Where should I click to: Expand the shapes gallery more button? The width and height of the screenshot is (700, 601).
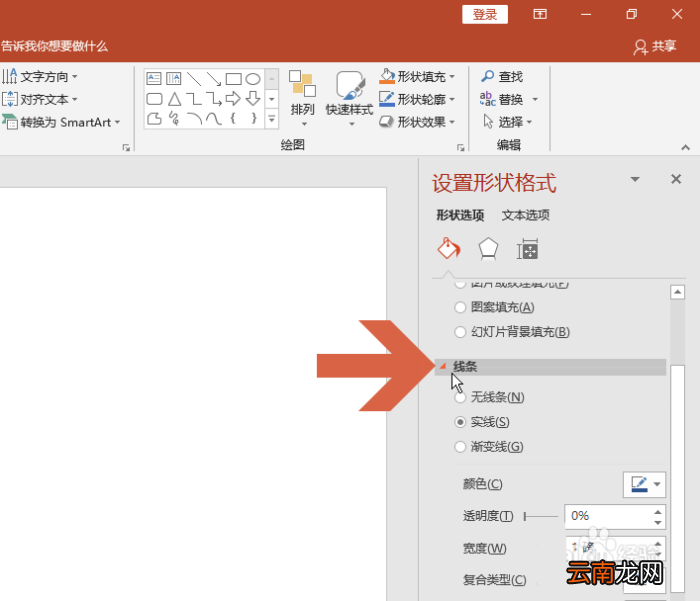[271, 119]
